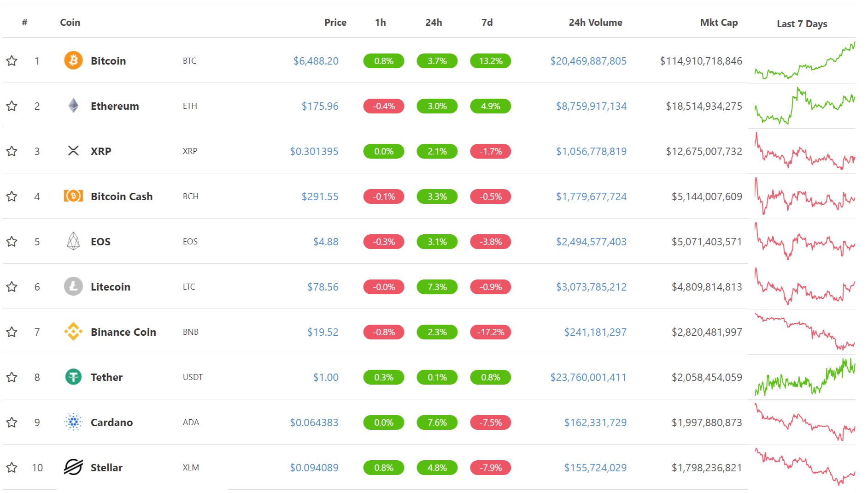Open the EOS coin name link
This screenshot has width=868, height=493.
pyautogui.click(x=100, y=242)
